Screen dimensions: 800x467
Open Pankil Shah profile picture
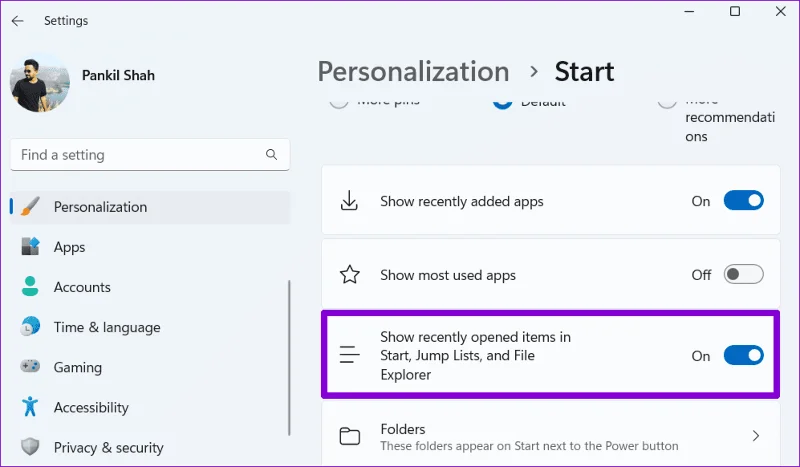40,83
